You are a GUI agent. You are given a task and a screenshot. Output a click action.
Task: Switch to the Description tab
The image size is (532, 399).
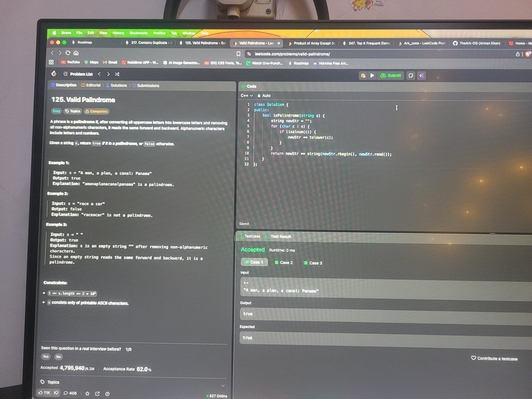(64, 85)
